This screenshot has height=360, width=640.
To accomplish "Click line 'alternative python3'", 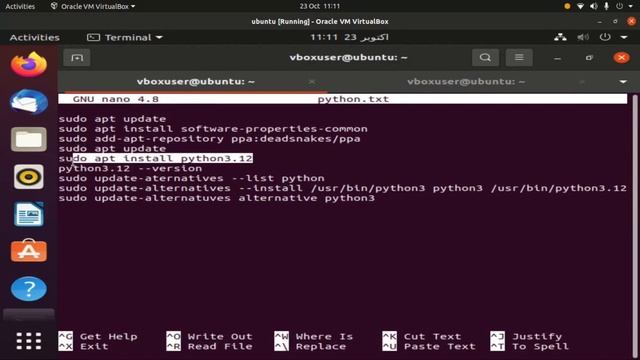I will [x=217, y=198].
